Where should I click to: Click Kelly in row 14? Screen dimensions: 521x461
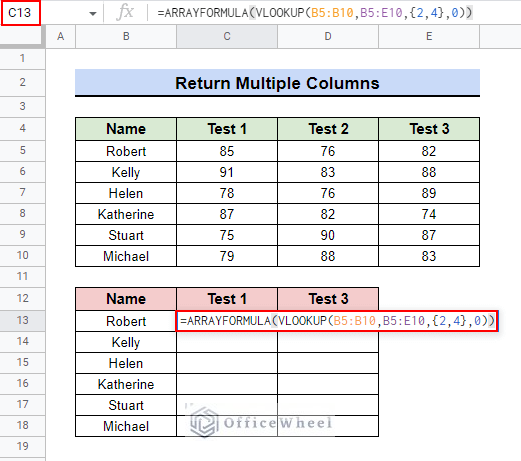126,342
